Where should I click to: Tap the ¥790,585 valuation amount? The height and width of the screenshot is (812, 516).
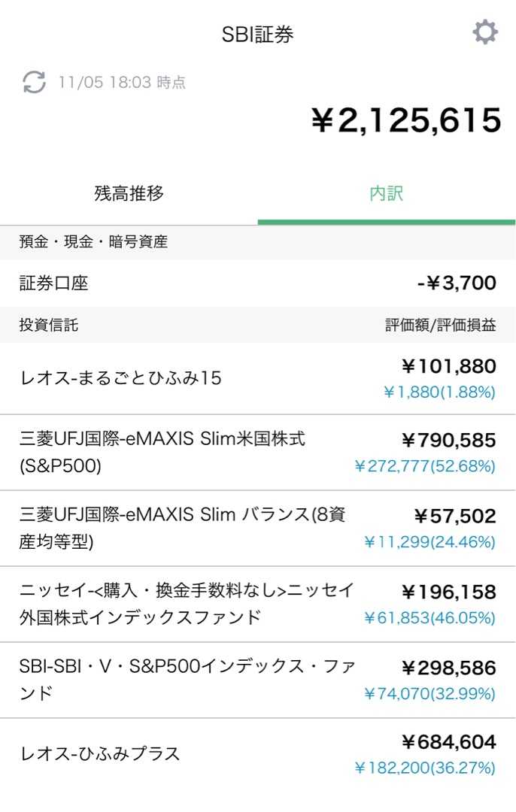click(x=448, y=440)
